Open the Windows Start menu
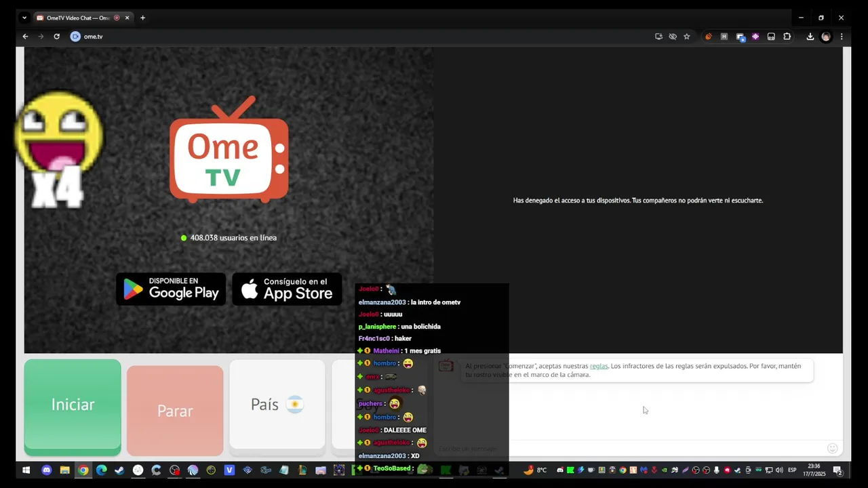Screen dimensions: 868x488 (x=26, y=470)
